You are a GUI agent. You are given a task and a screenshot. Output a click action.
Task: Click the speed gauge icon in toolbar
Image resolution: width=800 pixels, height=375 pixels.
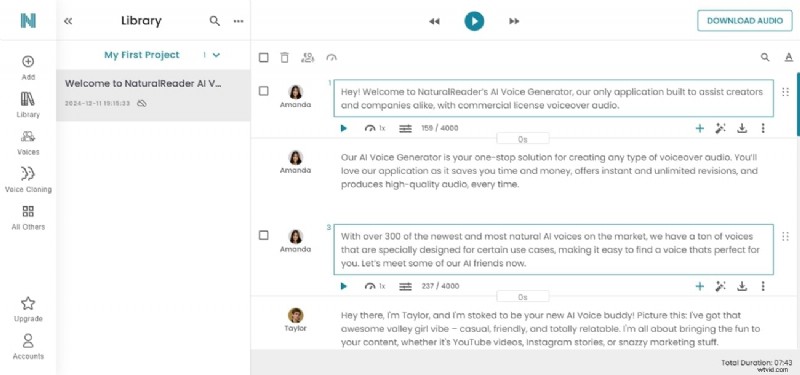[332, 58]
